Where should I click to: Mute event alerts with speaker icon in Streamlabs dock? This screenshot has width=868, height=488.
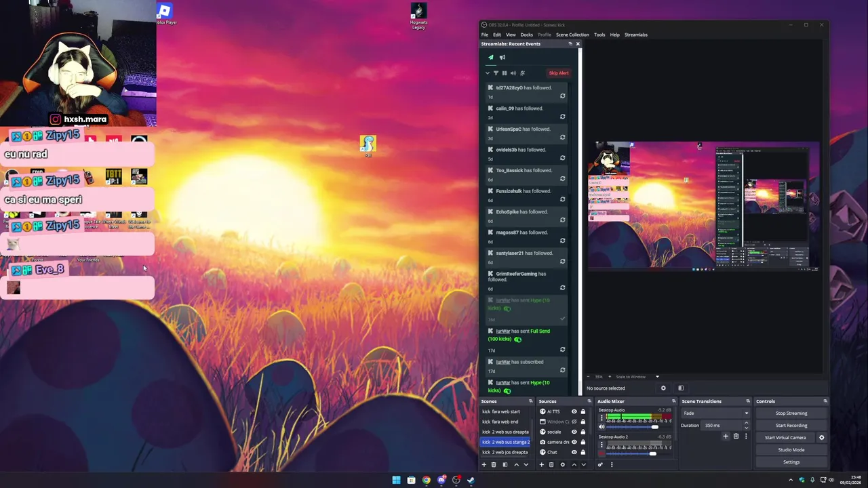(x=513, y=73)
